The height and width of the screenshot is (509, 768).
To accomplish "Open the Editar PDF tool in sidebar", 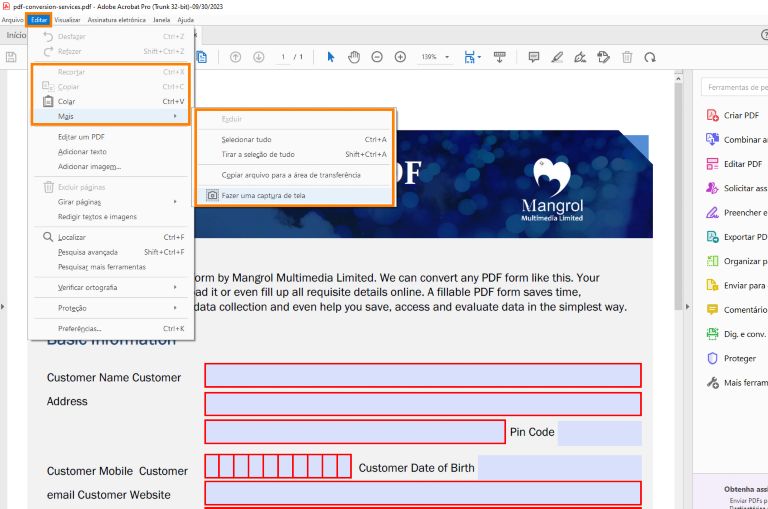I will [736, 164].
